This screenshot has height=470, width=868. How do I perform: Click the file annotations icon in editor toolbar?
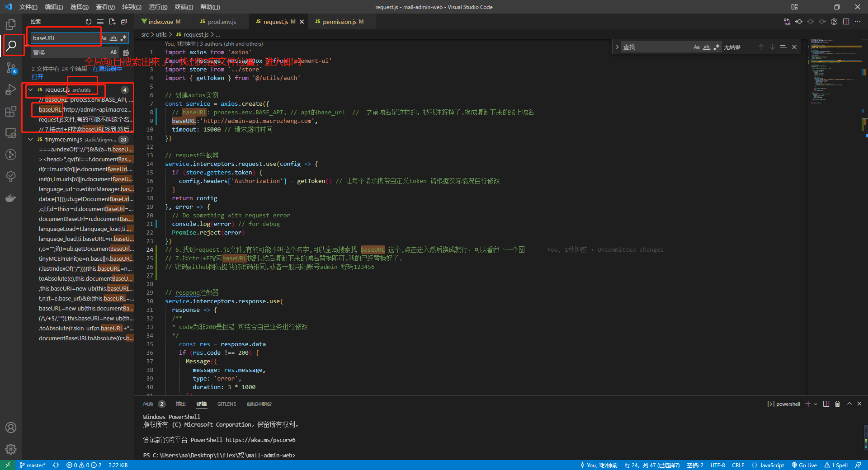point(834,22)
